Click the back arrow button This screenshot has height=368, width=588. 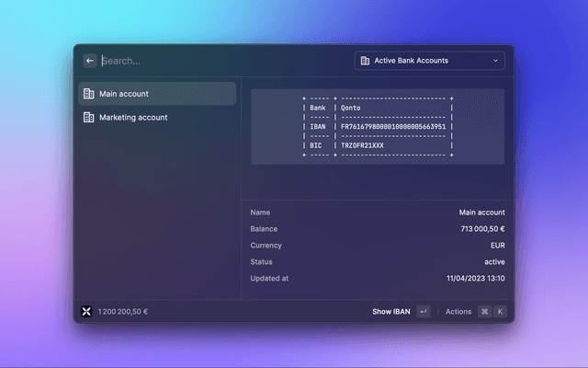click(x=90, y=61)
